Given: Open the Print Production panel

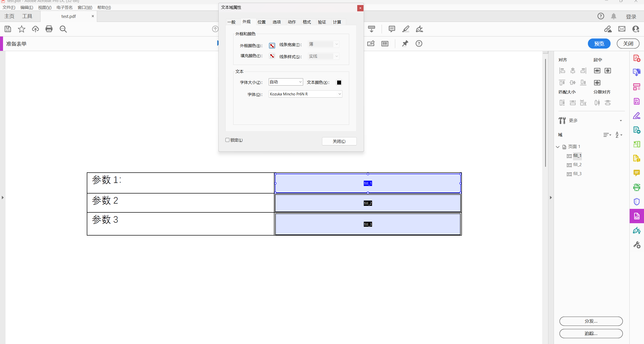Looking at the screenshot, I should 637,187.
